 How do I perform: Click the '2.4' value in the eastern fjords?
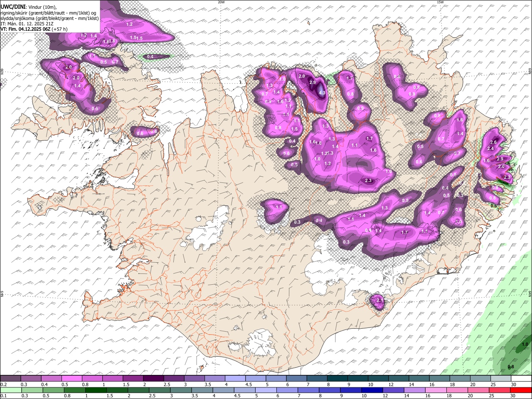pos(490,148)
